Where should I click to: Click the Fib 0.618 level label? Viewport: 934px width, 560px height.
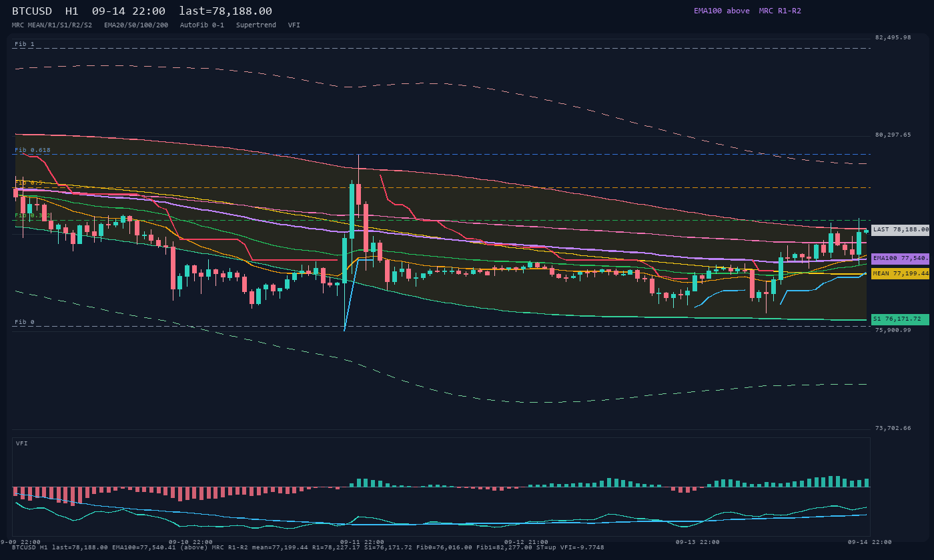pos(33,150)
